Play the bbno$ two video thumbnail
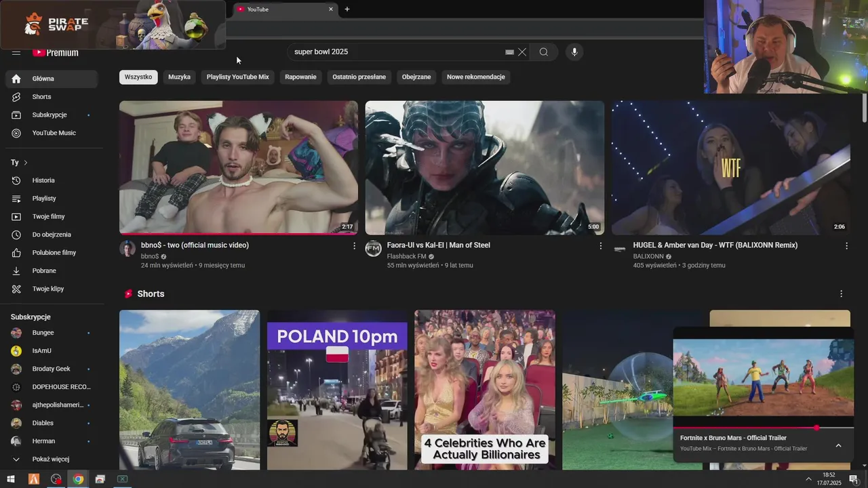The height and width of the screenshot is (488, 868). pyautogui.click(x=239, y=167)
